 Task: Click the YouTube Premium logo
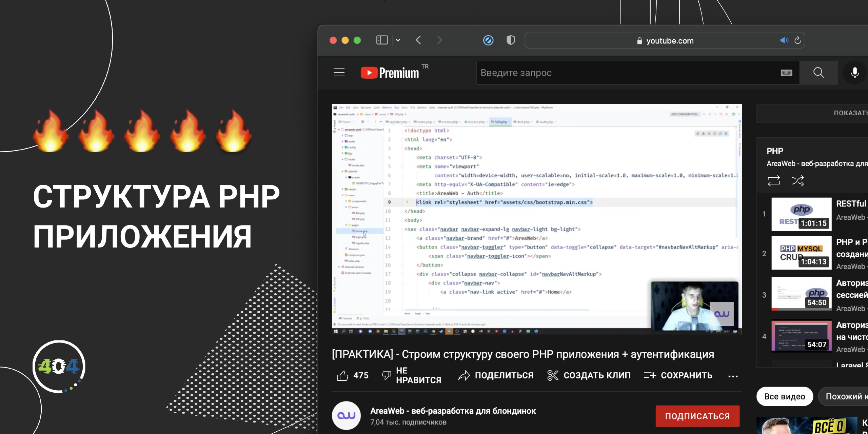coord(390,73)
